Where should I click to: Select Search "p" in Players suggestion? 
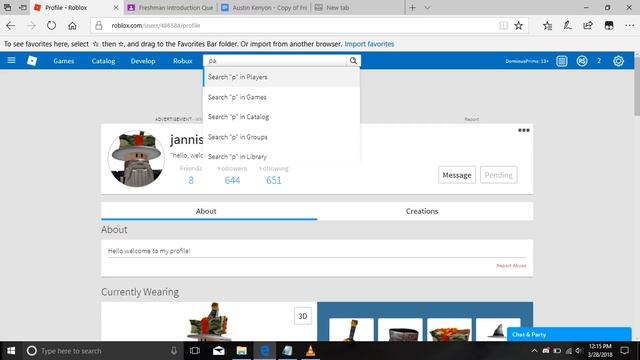point(281,77)
